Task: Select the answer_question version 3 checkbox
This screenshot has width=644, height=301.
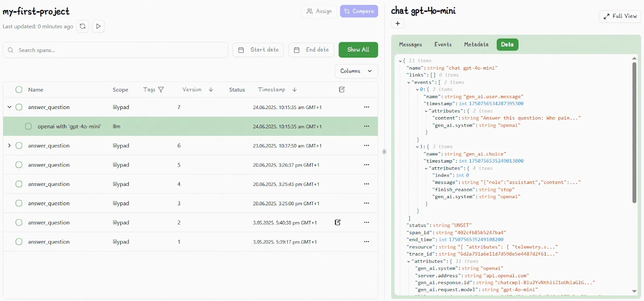Action: point(19,203)
